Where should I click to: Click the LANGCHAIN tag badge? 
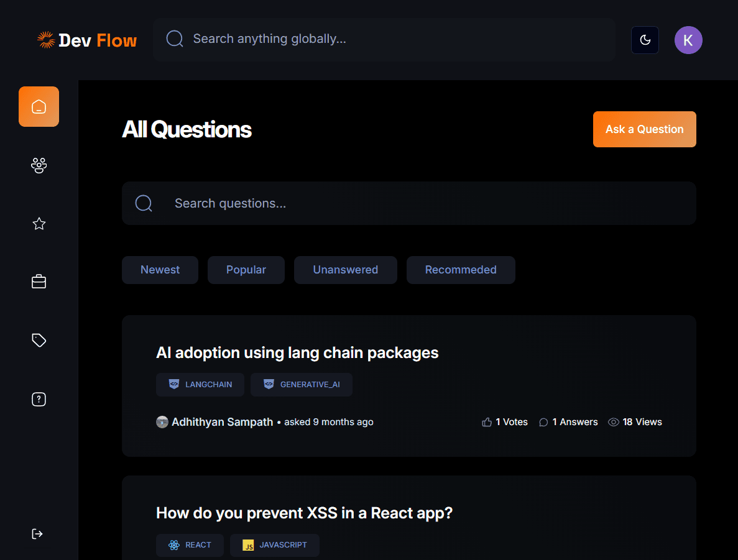200,385
